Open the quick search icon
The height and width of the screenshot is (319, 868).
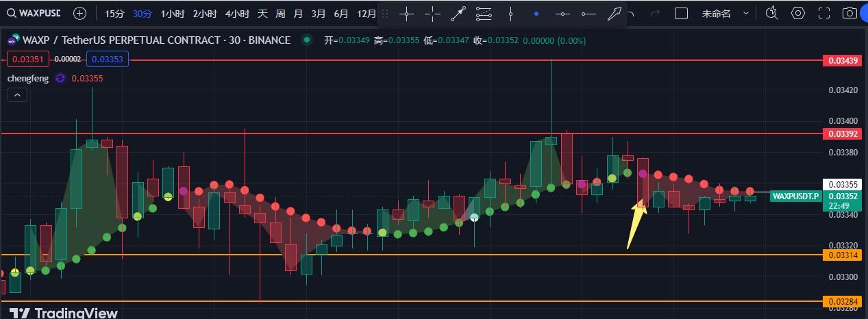773,13
